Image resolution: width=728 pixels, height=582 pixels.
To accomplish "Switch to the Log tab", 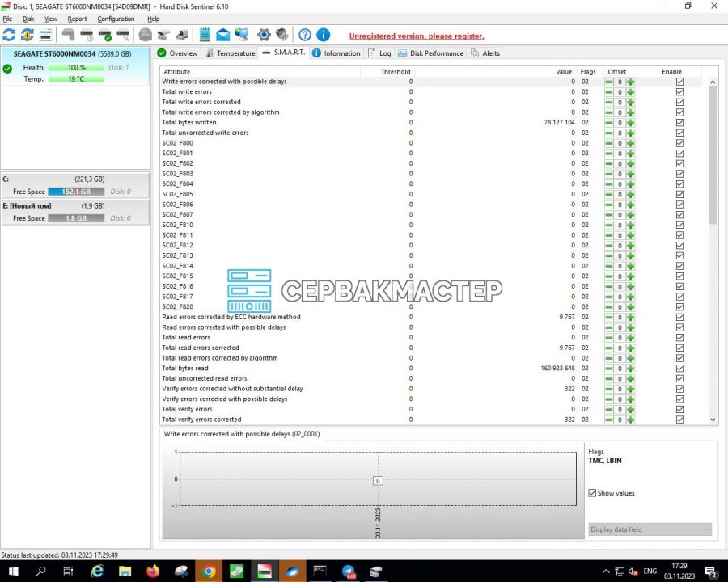I will click(x=380, y=53).
